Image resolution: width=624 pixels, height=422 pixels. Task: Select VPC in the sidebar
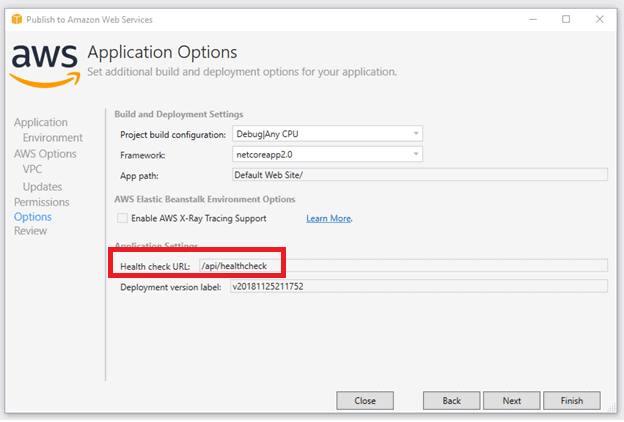coord(32,169)
